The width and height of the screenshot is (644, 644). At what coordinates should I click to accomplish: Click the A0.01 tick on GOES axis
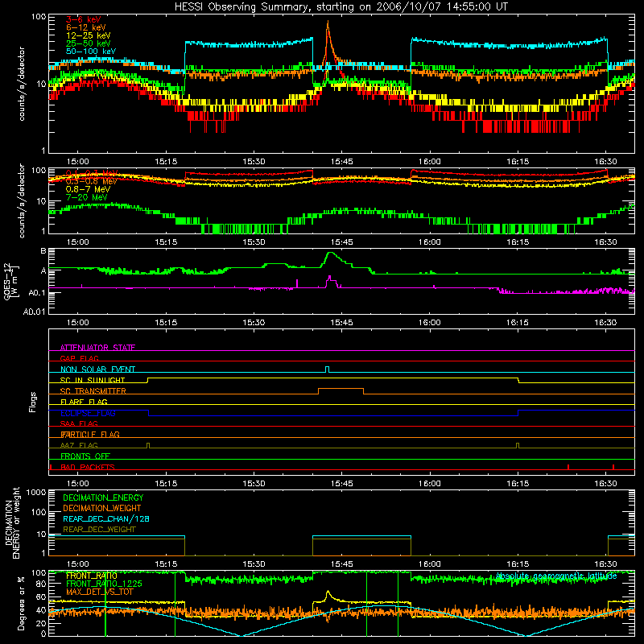click(x=35, y=312)
